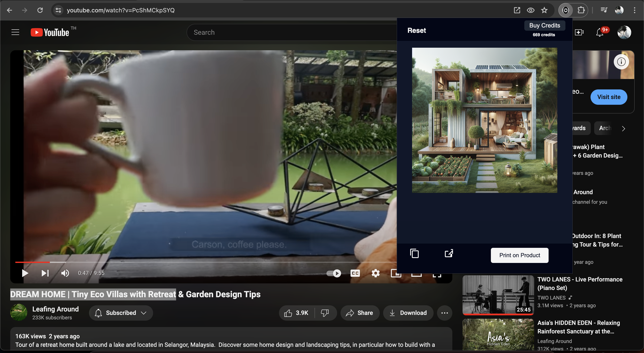Image resolution: width=644 pixels, height=353 pixels.
Task: Open more actions three-dot menu
Action: [x=444, y=313]
